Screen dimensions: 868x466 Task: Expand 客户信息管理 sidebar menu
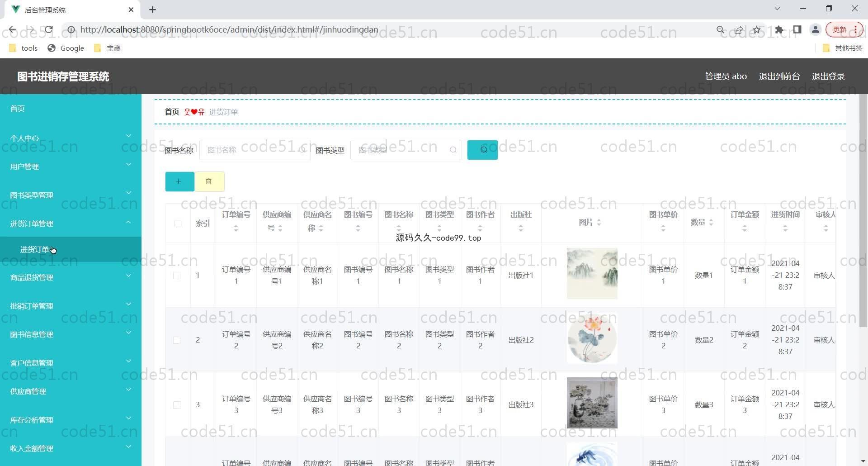pos(71,363)
